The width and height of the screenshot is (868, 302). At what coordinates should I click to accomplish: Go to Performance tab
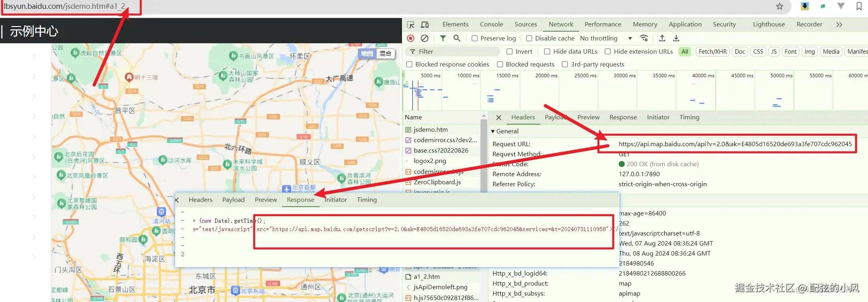pos(603,24)
